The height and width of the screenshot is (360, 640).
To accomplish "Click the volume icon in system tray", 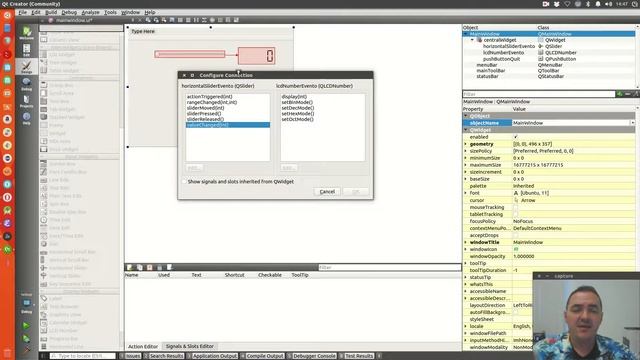I will click(x=609, y=4).
